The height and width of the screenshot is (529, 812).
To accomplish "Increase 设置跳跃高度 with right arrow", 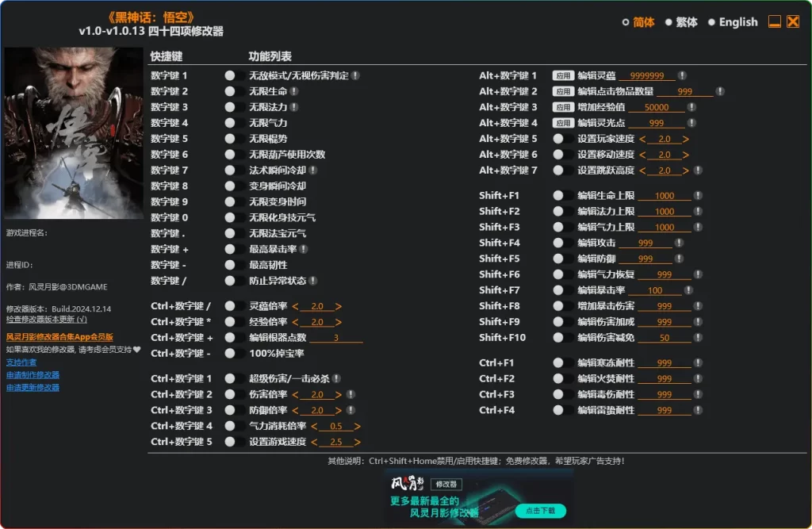I will point(686,170).
